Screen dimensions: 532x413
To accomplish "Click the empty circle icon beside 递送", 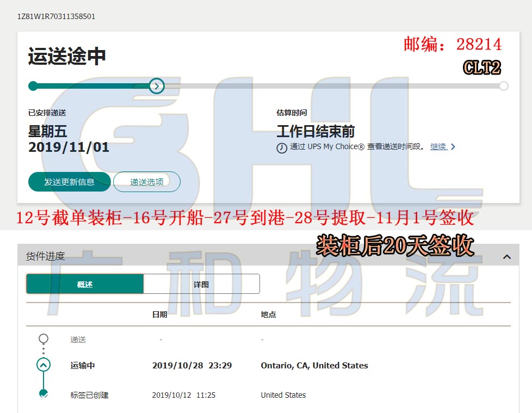I will [x=44, y=339].
